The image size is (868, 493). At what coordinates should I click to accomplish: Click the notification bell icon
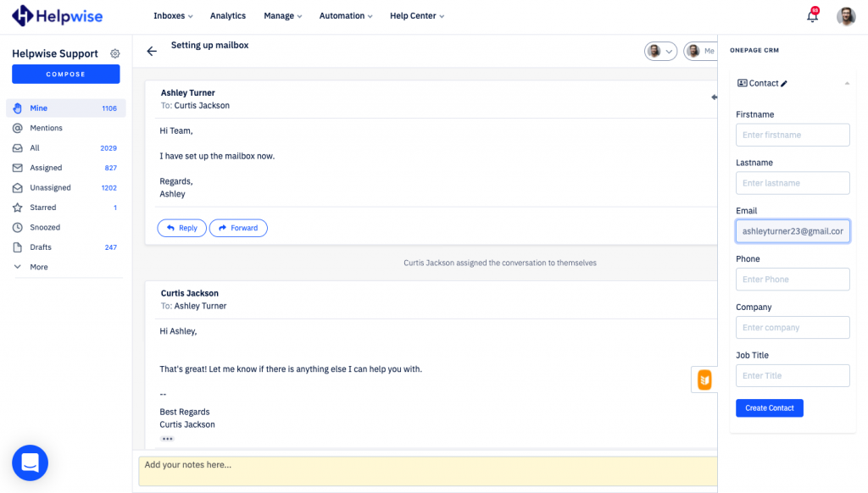pos(812,16)
